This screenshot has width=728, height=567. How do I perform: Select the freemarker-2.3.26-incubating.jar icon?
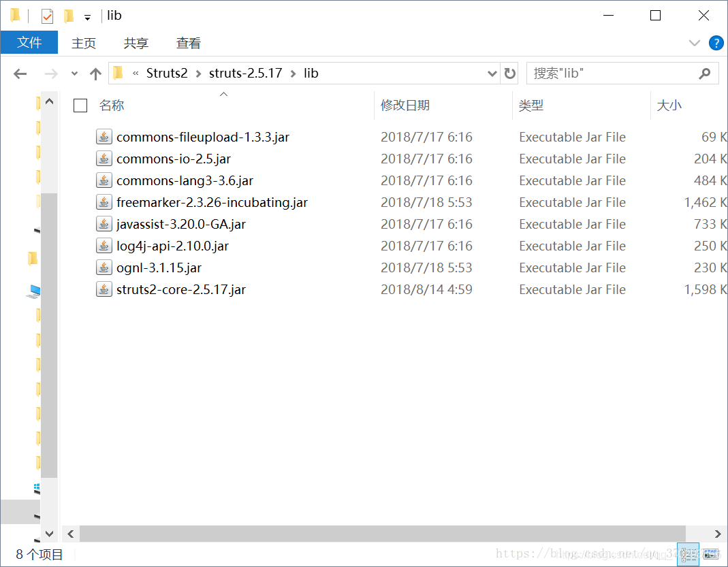[104, 202]
